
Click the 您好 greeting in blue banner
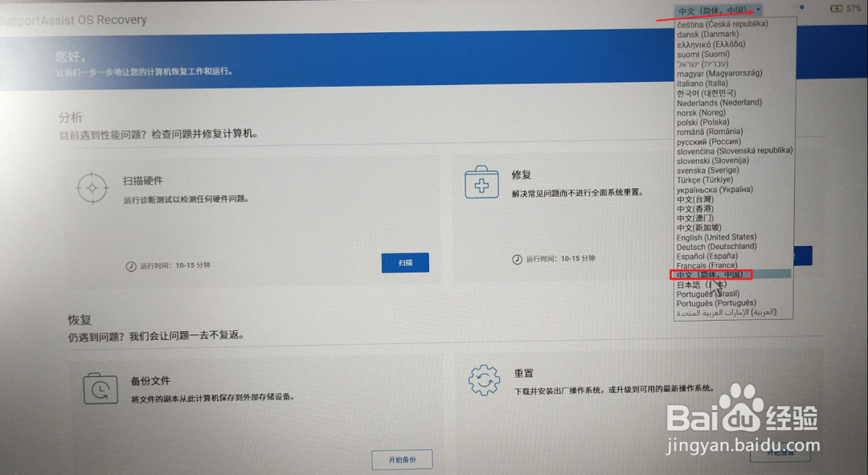(x=70, y=56)
